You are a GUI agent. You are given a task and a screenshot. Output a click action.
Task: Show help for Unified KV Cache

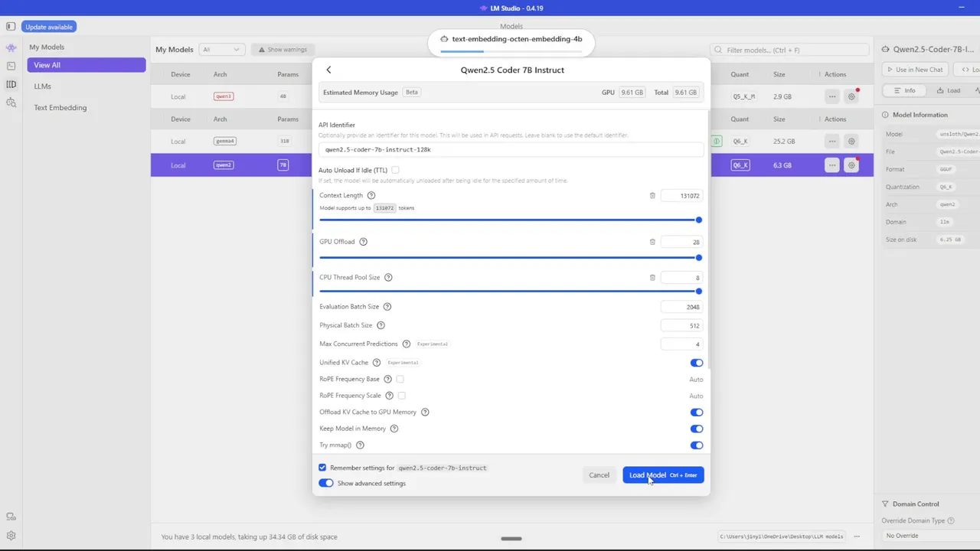[x=377, y=363]
